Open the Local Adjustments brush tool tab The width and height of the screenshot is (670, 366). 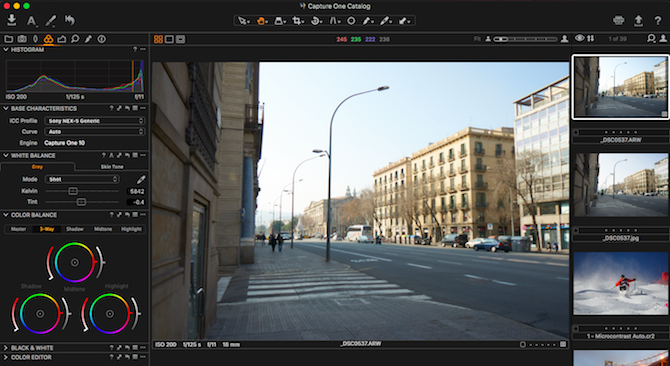(x=88, y=39)
